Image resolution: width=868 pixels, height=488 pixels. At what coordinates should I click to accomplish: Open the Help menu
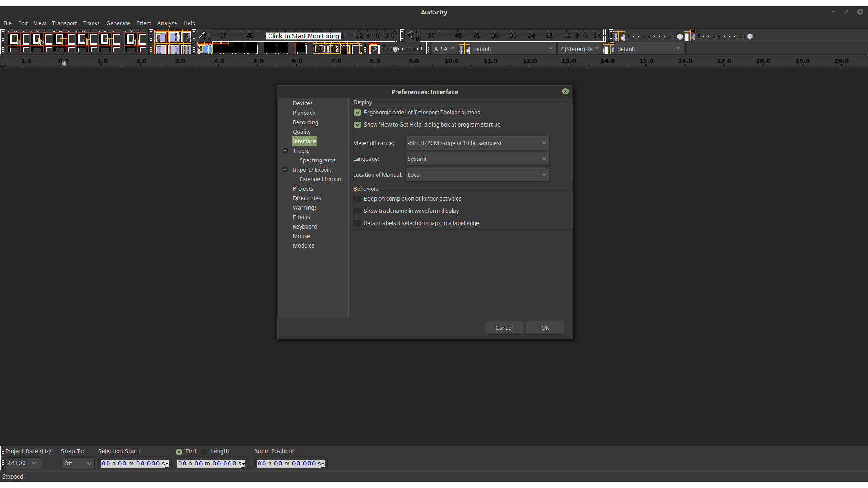pyautogui.click(x=189, y=23)
